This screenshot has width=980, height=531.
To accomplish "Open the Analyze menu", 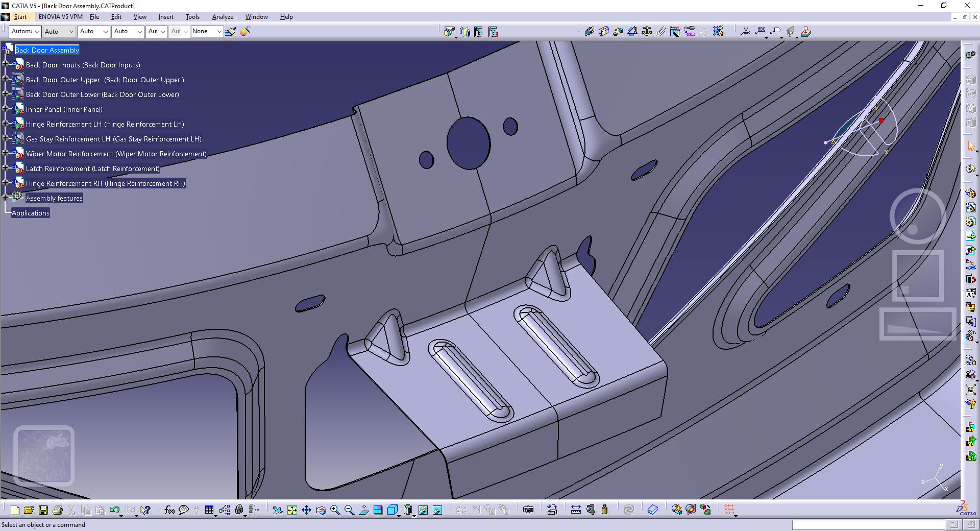I will [x=223, y=17].
